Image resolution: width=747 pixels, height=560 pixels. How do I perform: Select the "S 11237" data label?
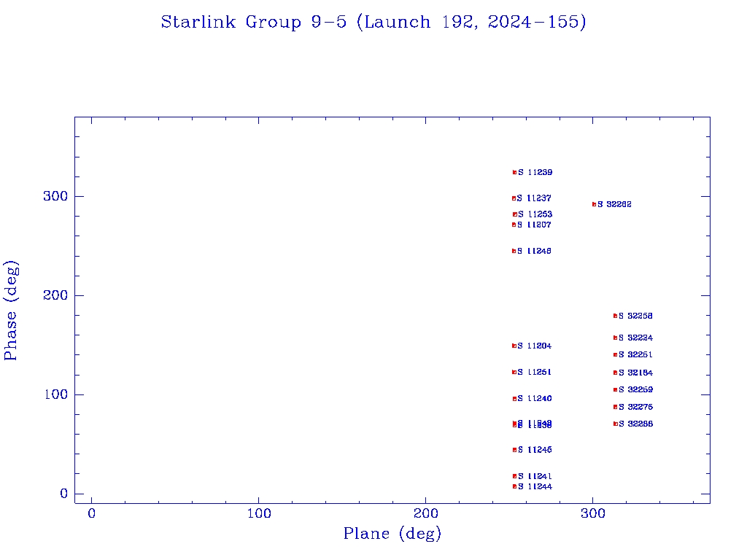point(534,198)
